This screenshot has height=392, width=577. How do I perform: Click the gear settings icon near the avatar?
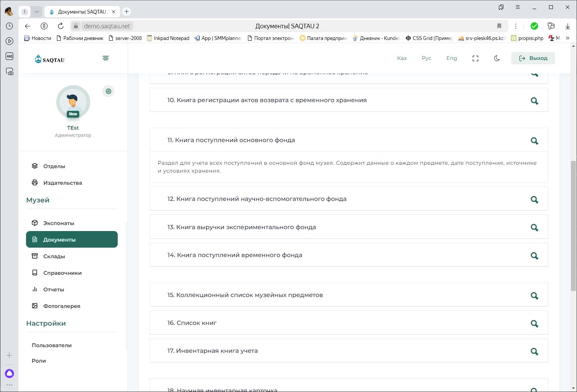click(x=108, y=91)
